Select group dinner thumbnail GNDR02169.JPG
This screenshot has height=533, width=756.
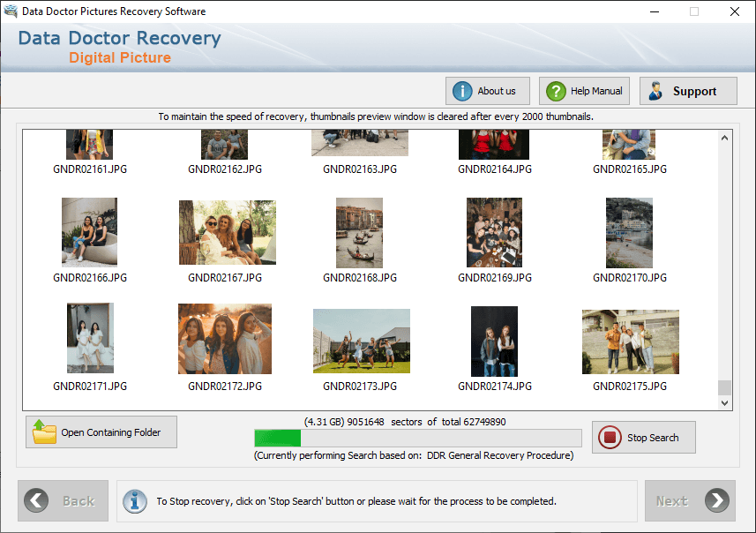point(494,232)
